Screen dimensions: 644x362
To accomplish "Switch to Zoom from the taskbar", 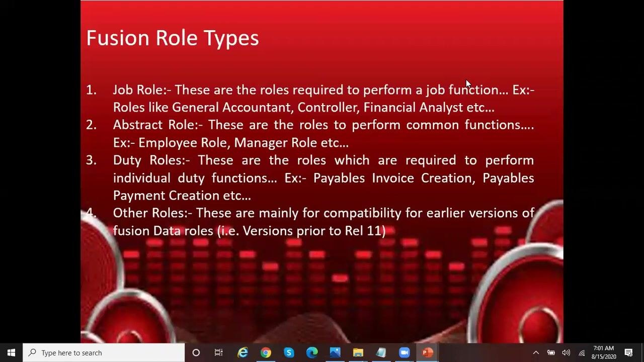I will [x=405, y=353].
